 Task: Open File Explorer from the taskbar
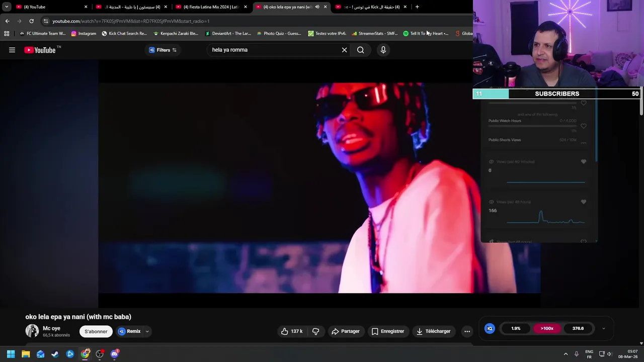(x=26, y=354)
